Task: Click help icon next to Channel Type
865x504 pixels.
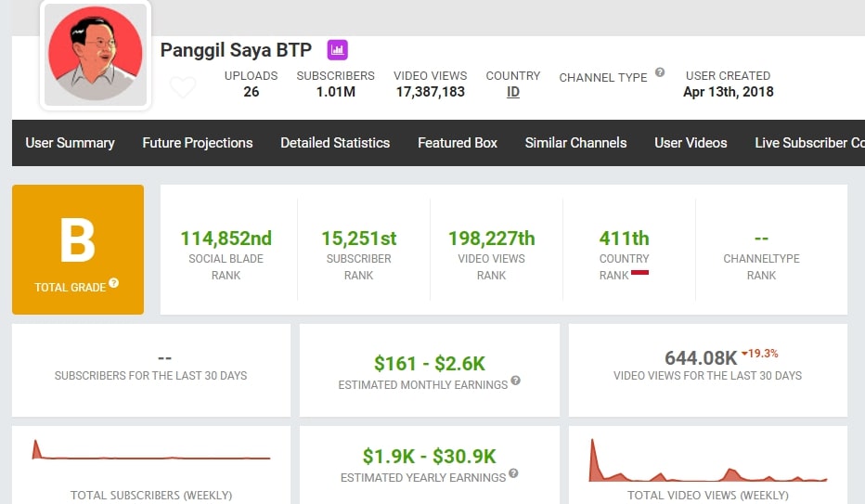Action: click(x=660, y=72)
